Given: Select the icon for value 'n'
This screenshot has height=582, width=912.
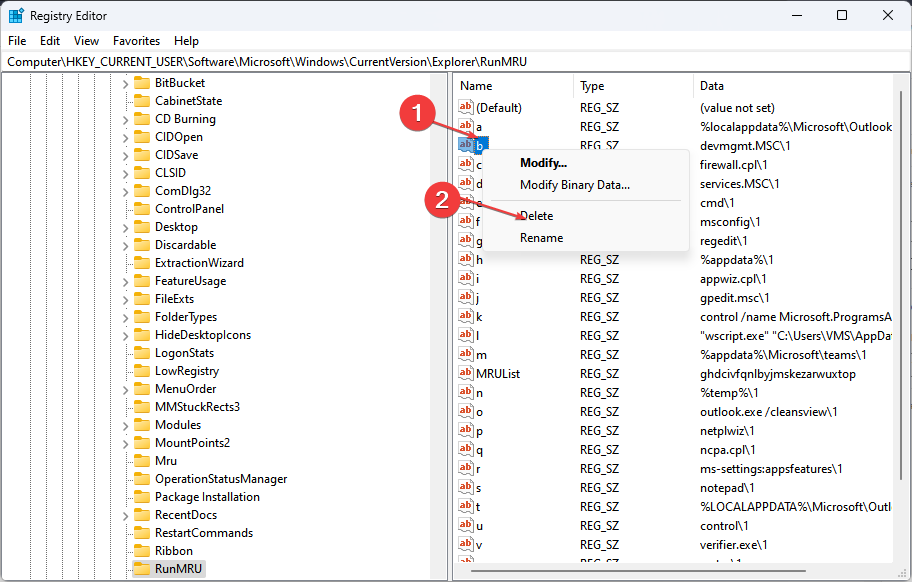Looking at the screenshot, I should coord(465,393).
